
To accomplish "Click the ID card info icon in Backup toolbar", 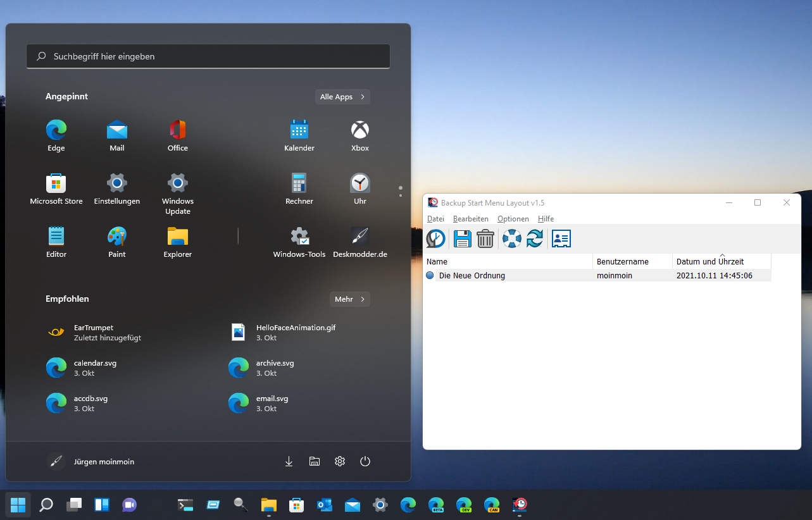I will coord(561,238).
